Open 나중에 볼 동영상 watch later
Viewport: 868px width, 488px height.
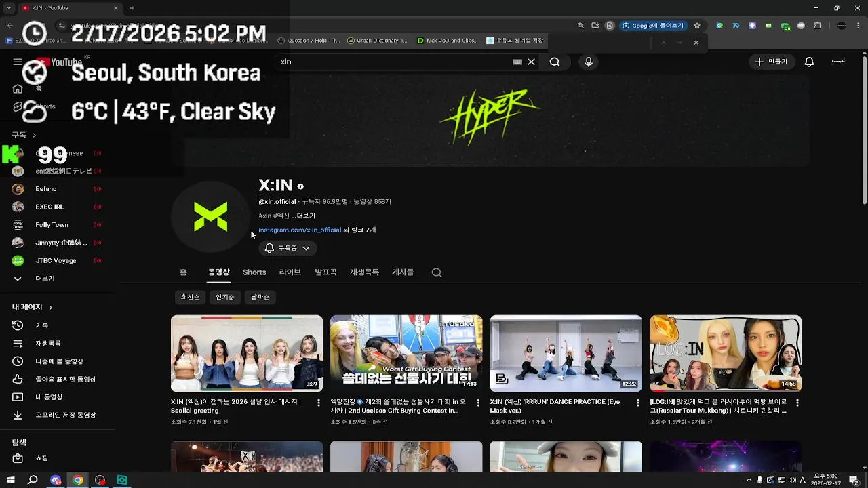click(58, 361)
